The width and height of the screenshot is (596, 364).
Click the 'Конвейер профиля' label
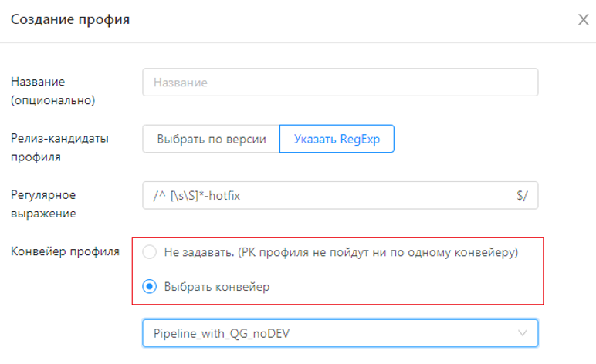pyautogui.click(x=65, y=251)
